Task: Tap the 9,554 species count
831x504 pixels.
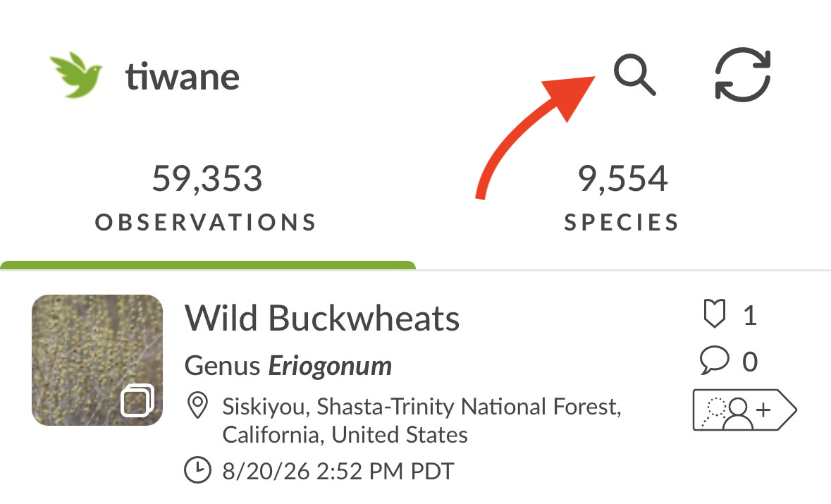Action: pyautogui.click(x=622, y=178)
